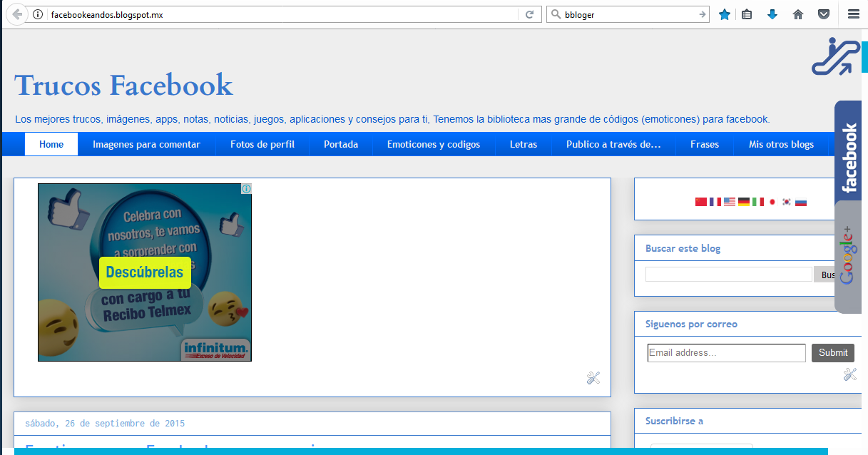Click the Buscar este blog heading

(x=683, y=248)
